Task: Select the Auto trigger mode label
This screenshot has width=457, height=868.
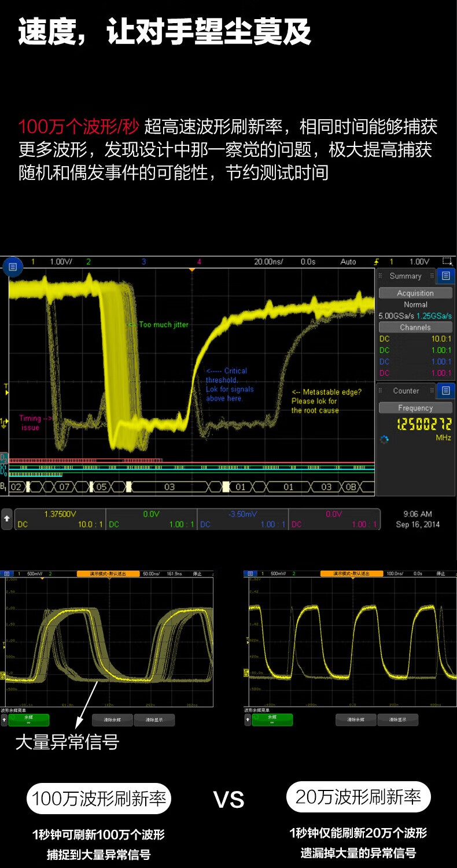Action: pos(348,262)
